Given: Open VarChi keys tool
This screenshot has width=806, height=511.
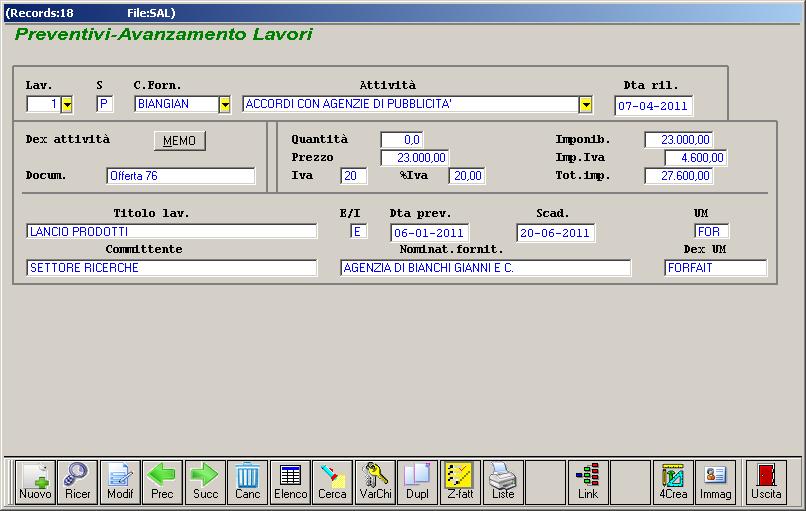Looking at the screenshot, I should point(375,482).
